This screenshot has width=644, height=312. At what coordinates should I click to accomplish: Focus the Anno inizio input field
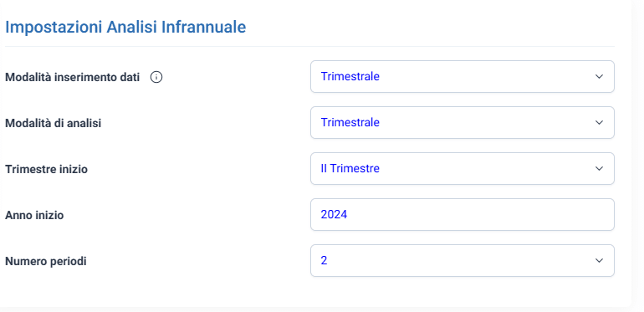pos(462,215)
